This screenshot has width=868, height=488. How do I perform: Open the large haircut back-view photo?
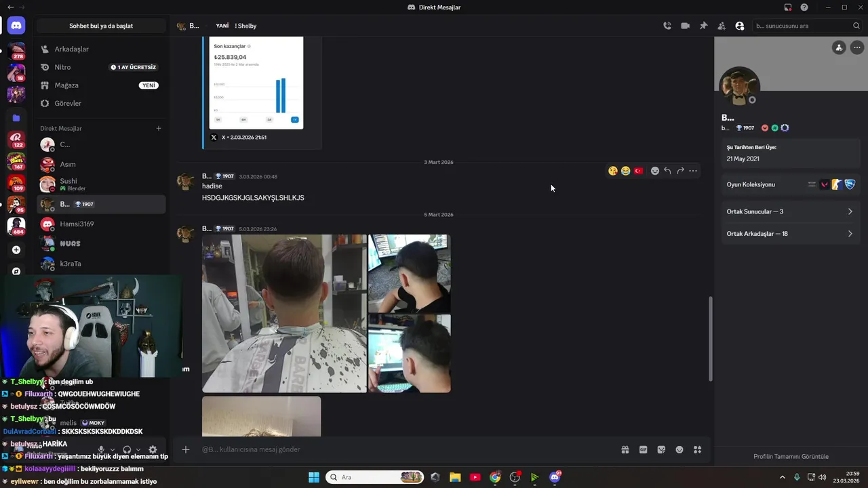[x=284, y=313]
